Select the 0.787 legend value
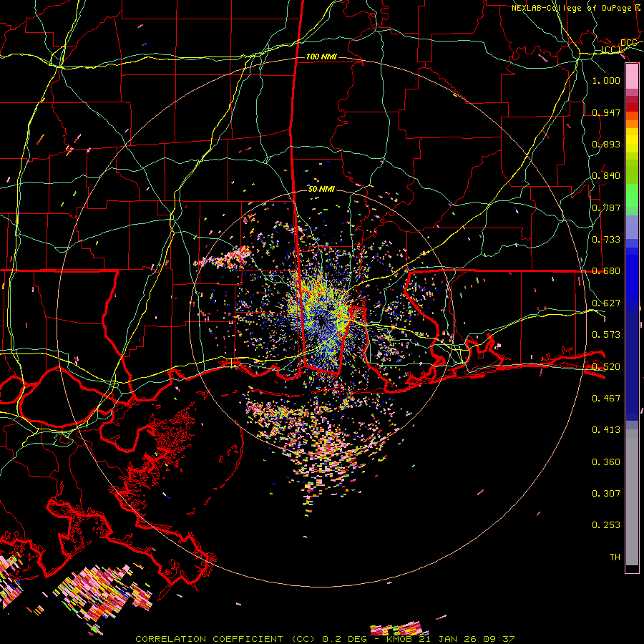The height and width of the screenshot is (644, 644). coord(606,208)
